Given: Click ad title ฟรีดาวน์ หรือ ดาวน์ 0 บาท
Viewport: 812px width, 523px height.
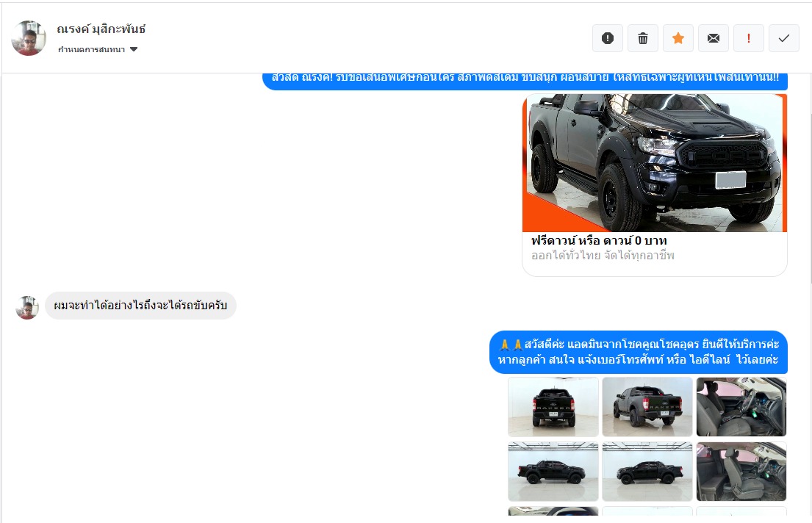Looking at the screenshot, I should click(x=599, y=241).
